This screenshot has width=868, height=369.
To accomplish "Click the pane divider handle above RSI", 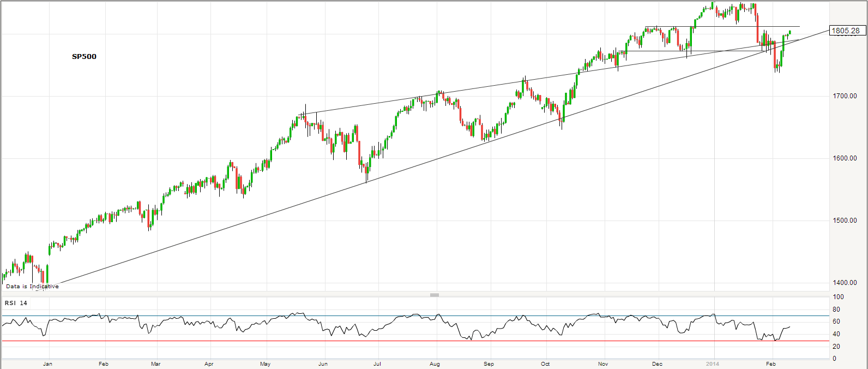I will click(435, 295).
